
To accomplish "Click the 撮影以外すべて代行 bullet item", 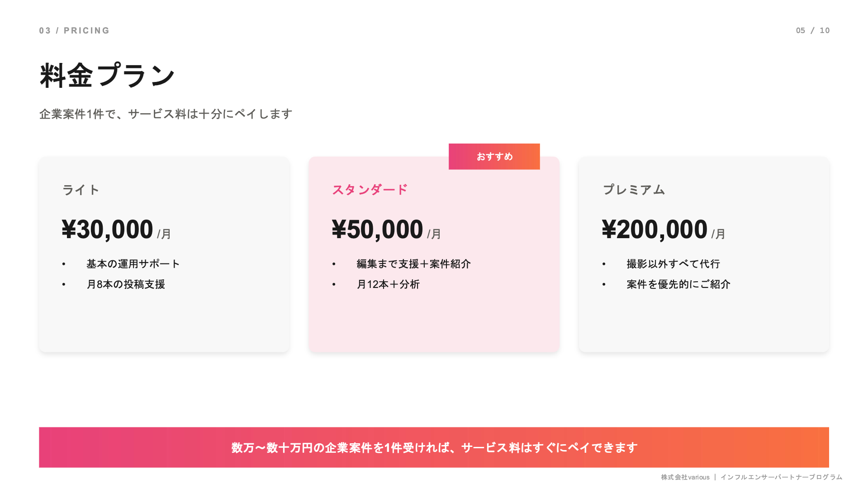I will (x=673, y=264).
